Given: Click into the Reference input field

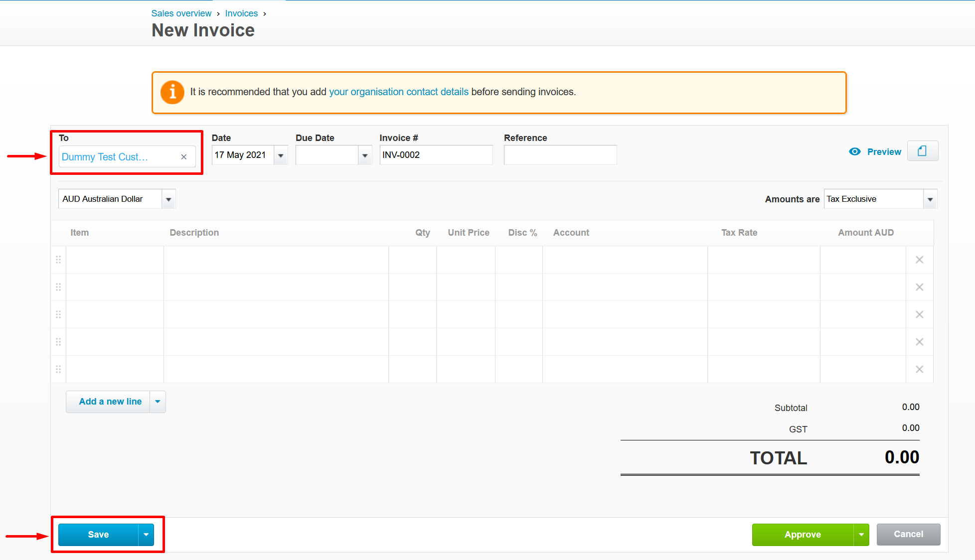Looking at the screenshot, I should 560,155.
